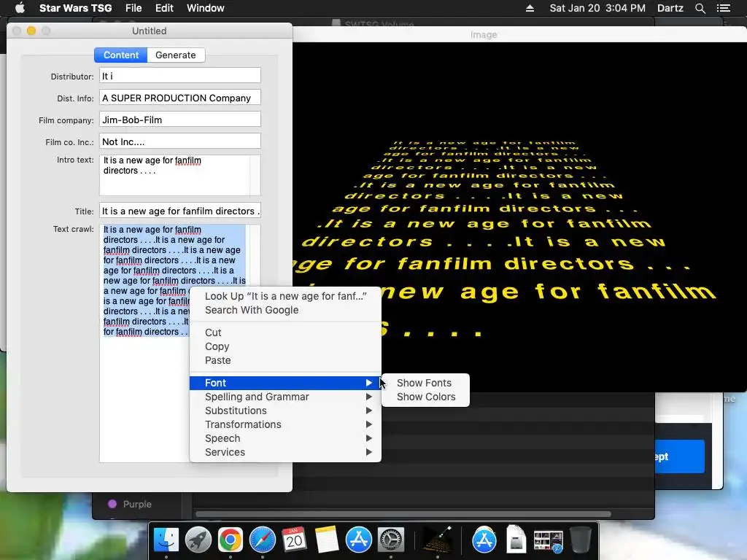Viewport: 747px width, 560px height.
Task: Open the App Store icon beside Notes
Action: pyautogui.click(x=359, y=540)
